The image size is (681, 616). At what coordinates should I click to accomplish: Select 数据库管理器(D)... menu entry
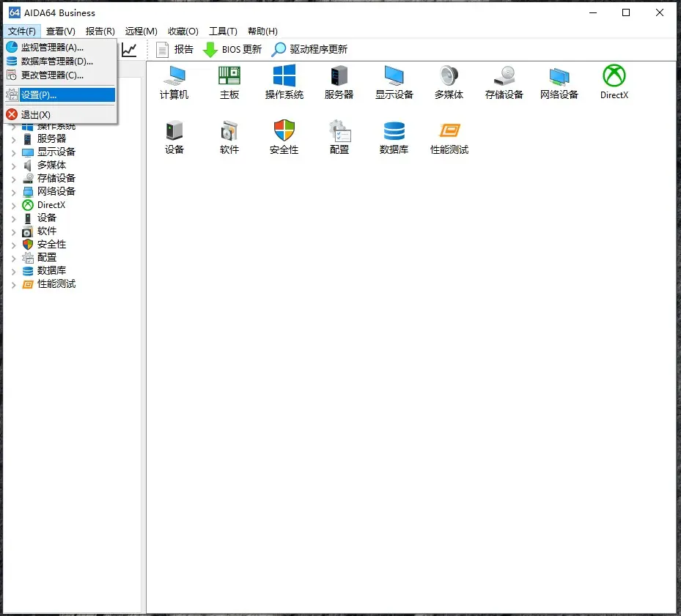pos(60,62)
